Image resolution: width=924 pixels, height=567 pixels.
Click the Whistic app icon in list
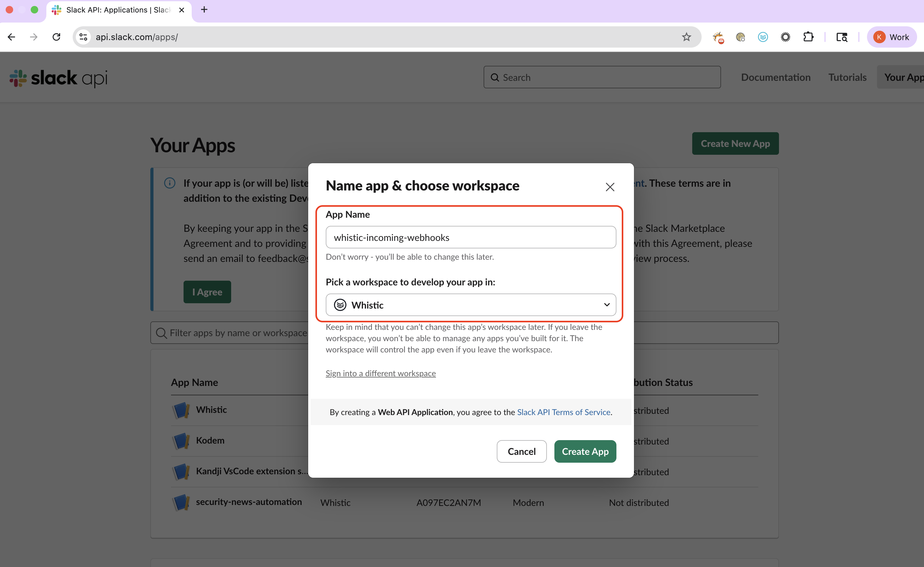pyautogui.click(x=181, y=410)
